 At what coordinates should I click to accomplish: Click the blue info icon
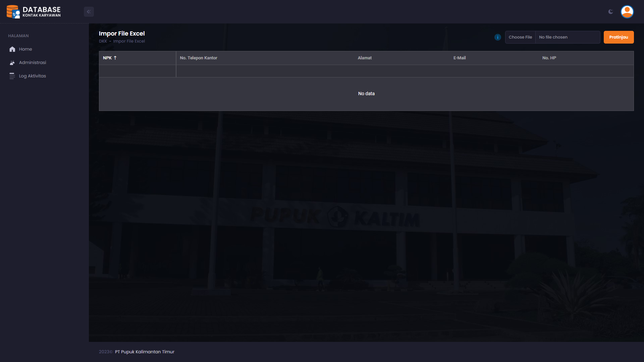click(498, 37)
